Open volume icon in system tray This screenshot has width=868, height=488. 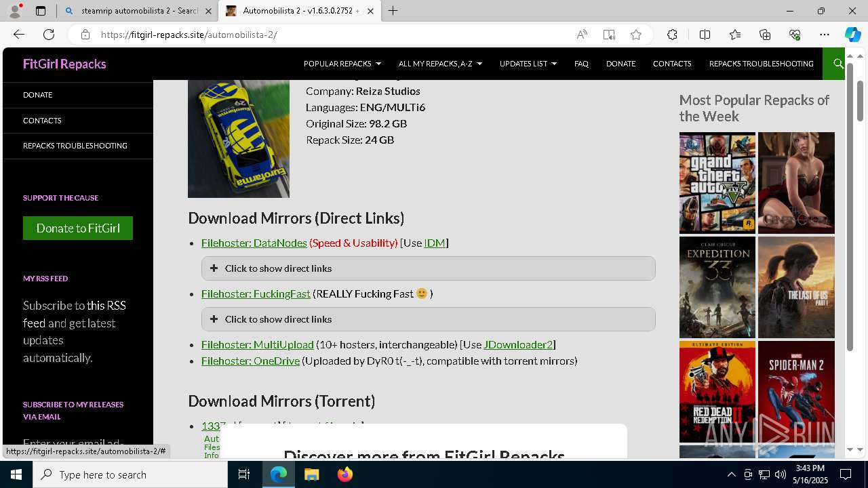coord(781,474)
